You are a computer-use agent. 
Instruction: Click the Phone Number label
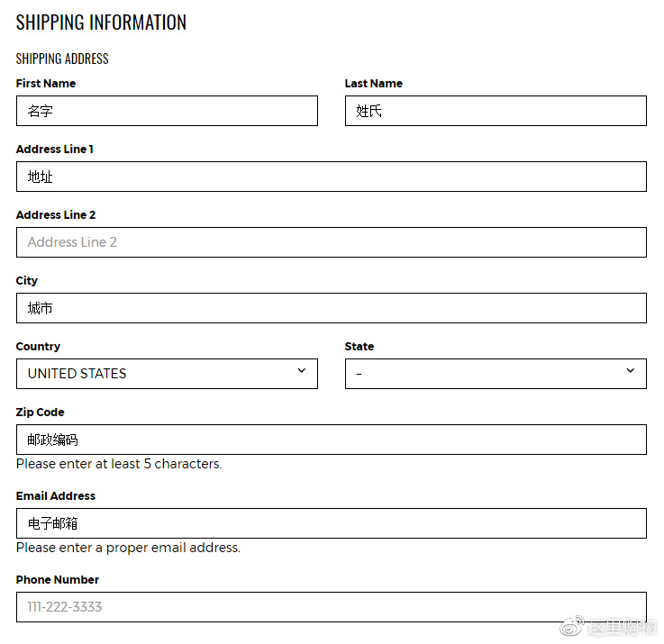tap(58, 580)
